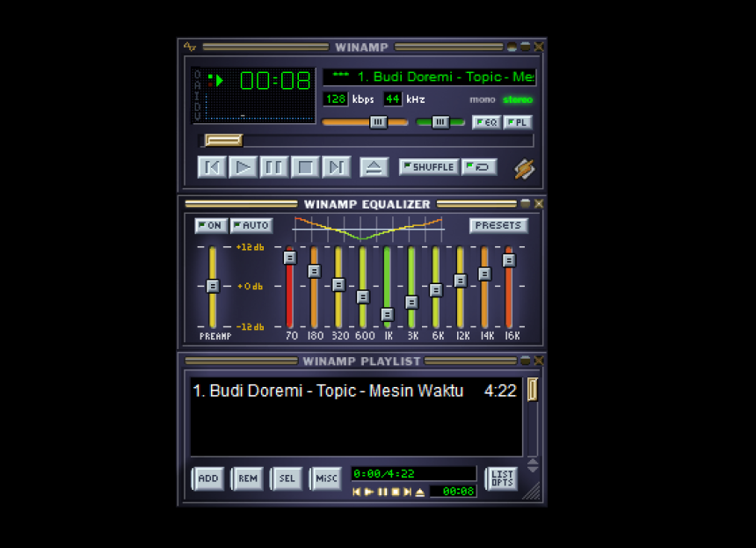The height and width of the screenshot is (548, 756).
Task: Open the LIST OPTS menu
Action: (x=501, y=479)
